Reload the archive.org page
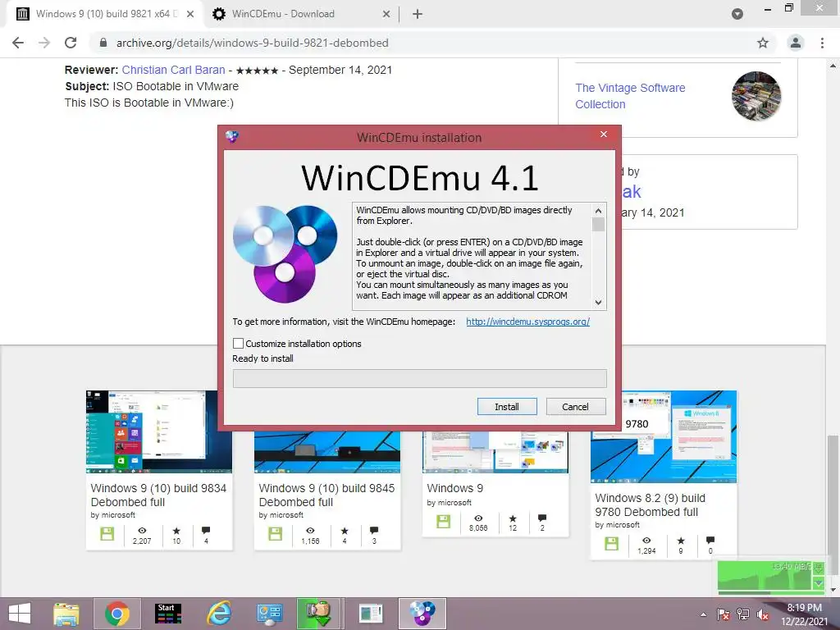 pyautogui.click(x=71, y=43)
